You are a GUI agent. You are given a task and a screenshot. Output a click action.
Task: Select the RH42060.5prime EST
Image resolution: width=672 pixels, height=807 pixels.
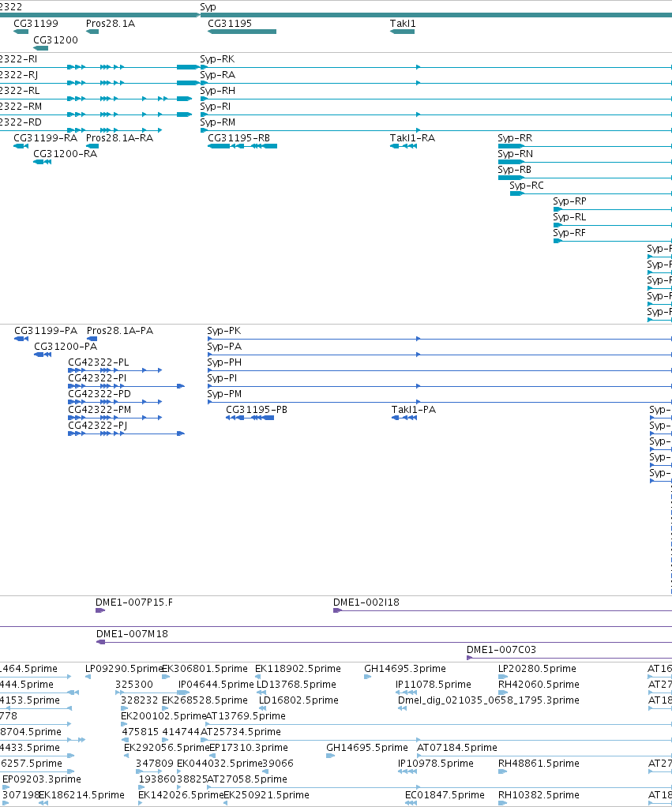(x=503, y=693)
